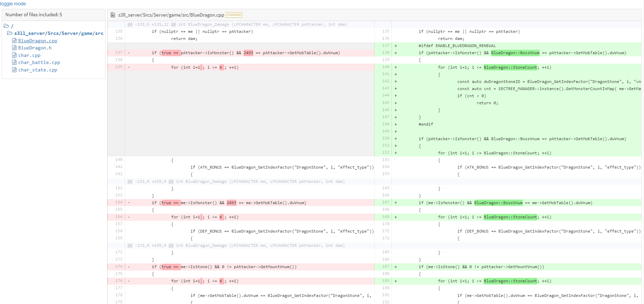Click highlighted 'BlueDragon::StoneCount' on new line 189
The image size is (644, 304).
tap(510, 281)
